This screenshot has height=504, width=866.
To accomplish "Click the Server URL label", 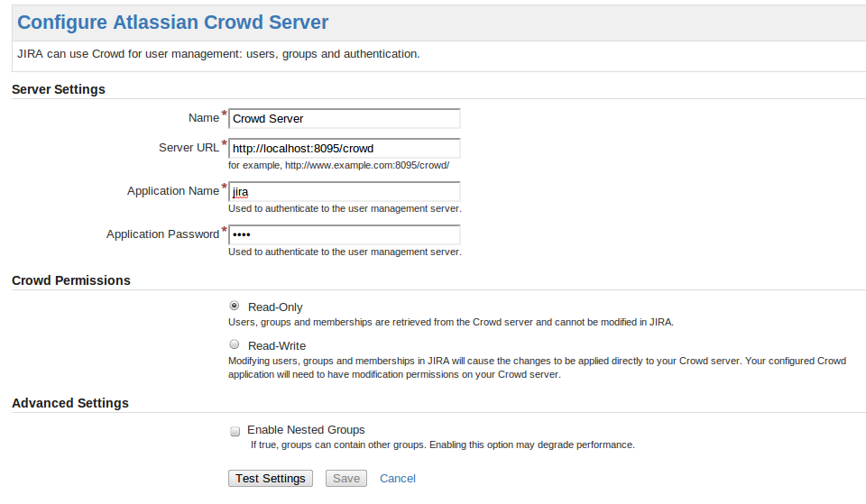I will tap(189, 147).
